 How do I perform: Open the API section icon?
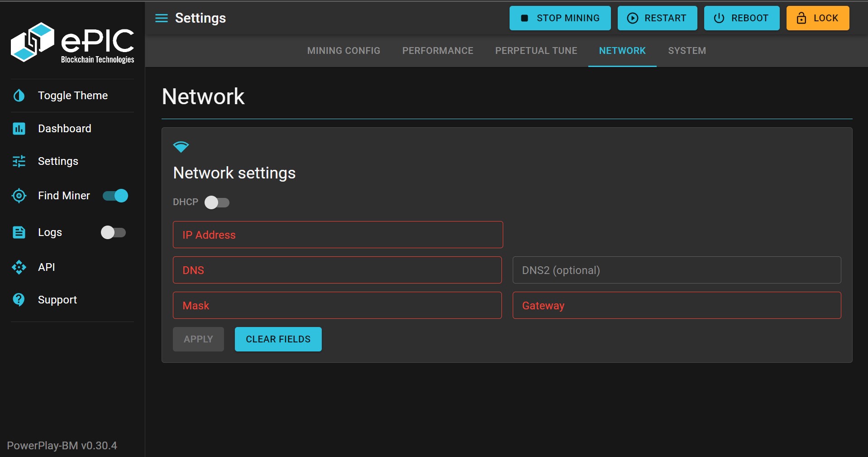point(19,267)
